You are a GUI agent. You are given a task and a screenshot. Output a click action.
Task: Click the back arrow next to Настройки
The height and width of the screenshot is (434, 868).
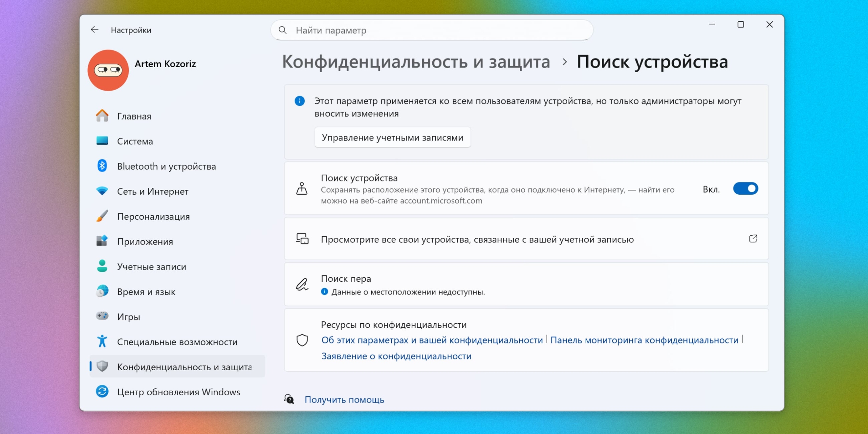[x=94, y=30]
